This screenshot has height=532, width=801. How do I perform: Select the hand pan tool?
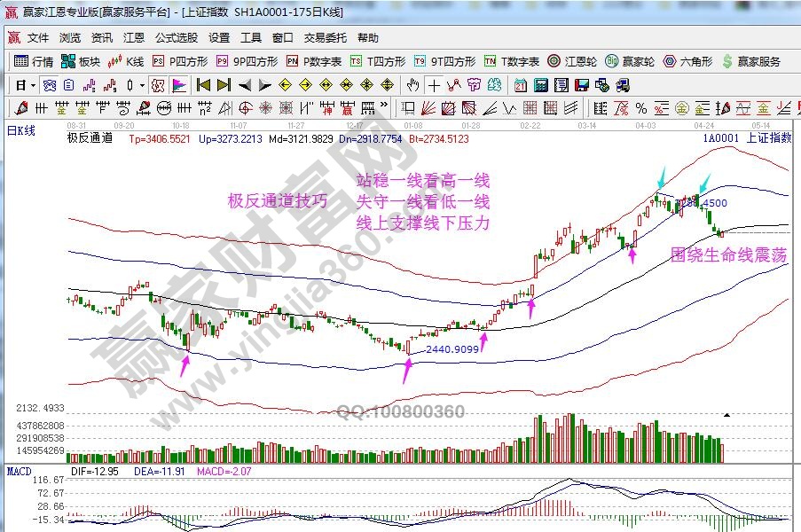pos(412,86)
